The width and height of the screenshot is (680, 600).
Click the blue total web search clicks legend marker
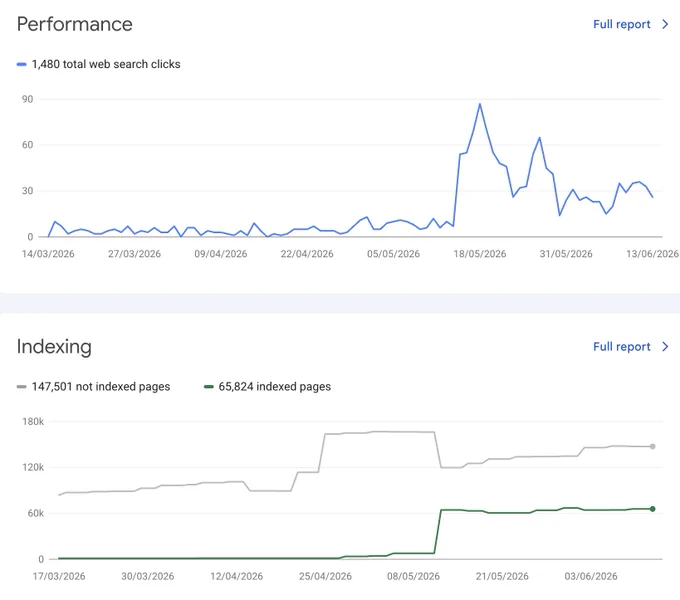point(22,64)
